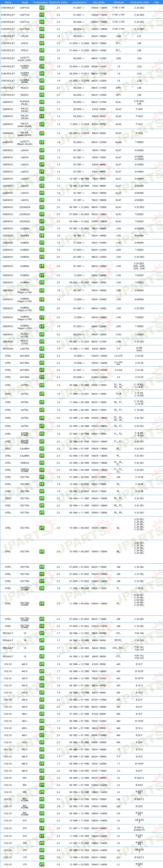Click fuel icon in OPEL OMEGA 25_, 26_, 27_ row
163x868 pixels.
pos(42,463)
